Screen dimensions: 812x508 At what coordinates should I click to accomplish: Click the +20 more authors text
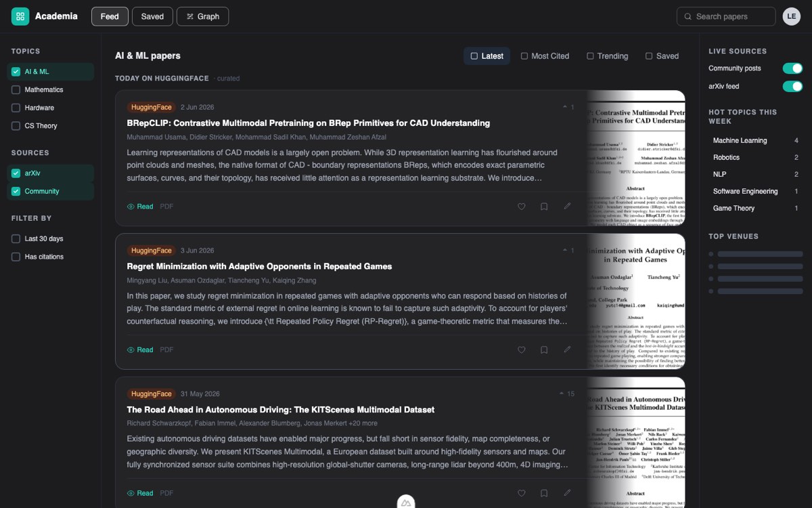pyautogui.click(x=363, y=423)
